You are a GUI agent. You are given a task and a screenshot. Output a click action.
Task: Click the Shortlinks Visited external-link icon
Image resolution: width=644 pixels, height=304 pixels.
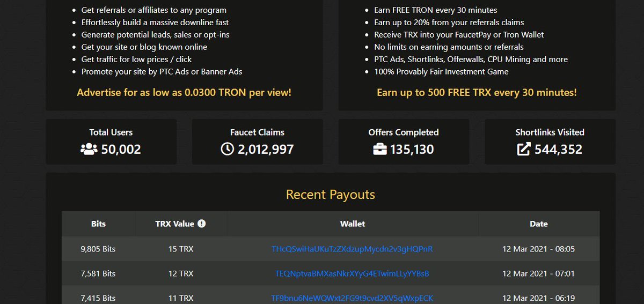[524, 149]
